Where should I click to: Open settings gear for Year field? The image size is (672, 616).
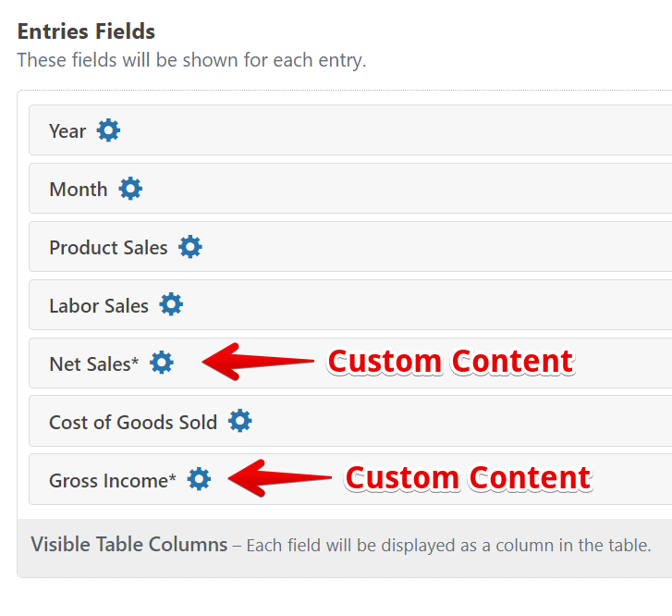pyautogui.click(x=109, y=130)
